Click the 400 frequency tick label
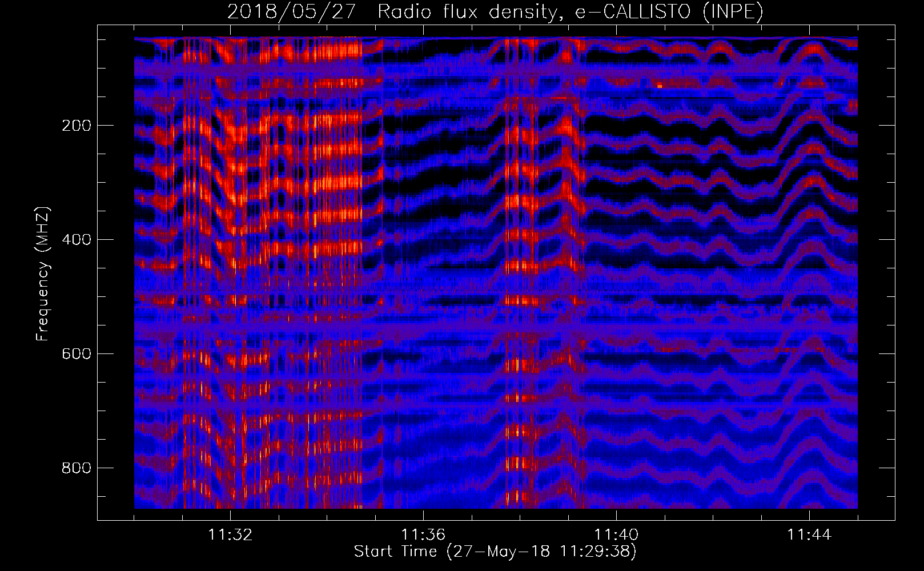The image size is (924, 571). click(x=76, y=240)
